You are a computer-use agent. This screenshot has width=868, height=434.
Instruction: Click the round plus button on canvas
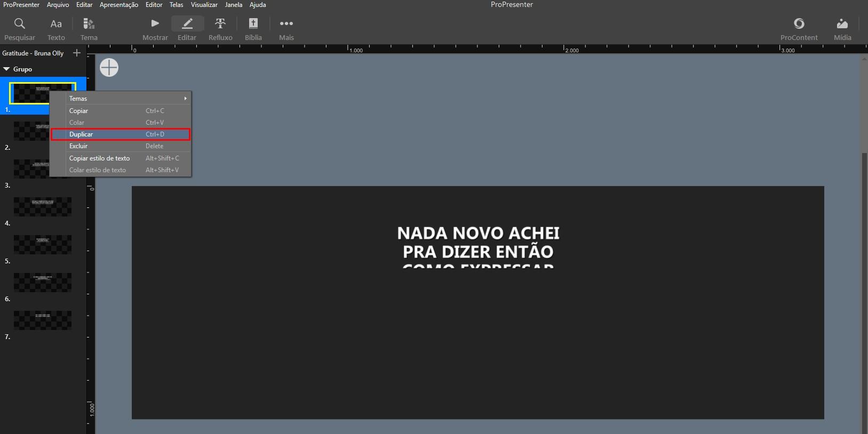click(x=109, y=68)
